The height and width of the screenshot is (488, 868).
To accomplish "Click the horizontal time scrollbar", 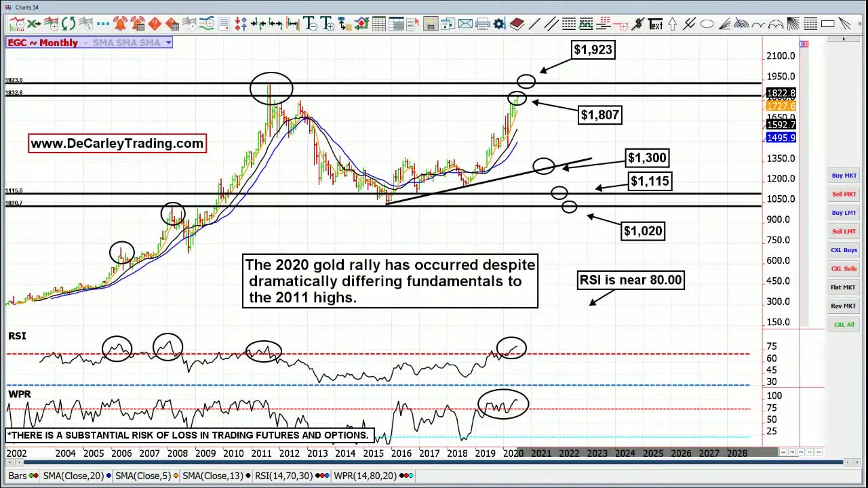I will [434, 463].
